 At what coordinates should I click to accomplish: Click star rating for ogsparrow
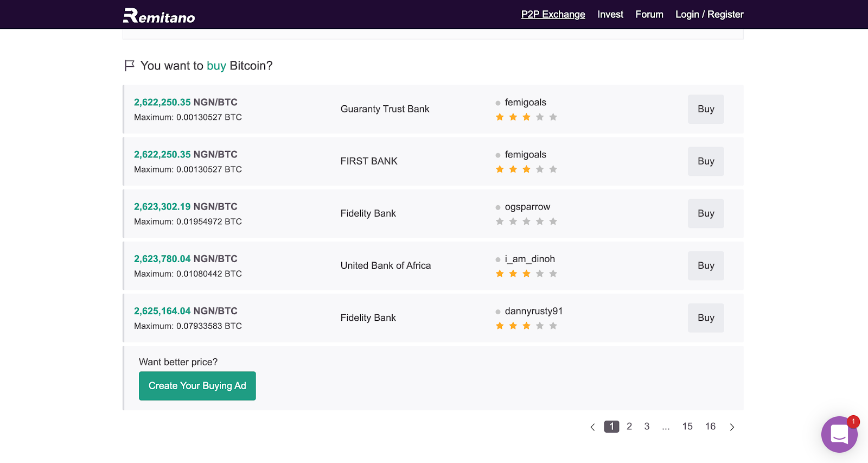pyautogui.click(x=526, y=221)
